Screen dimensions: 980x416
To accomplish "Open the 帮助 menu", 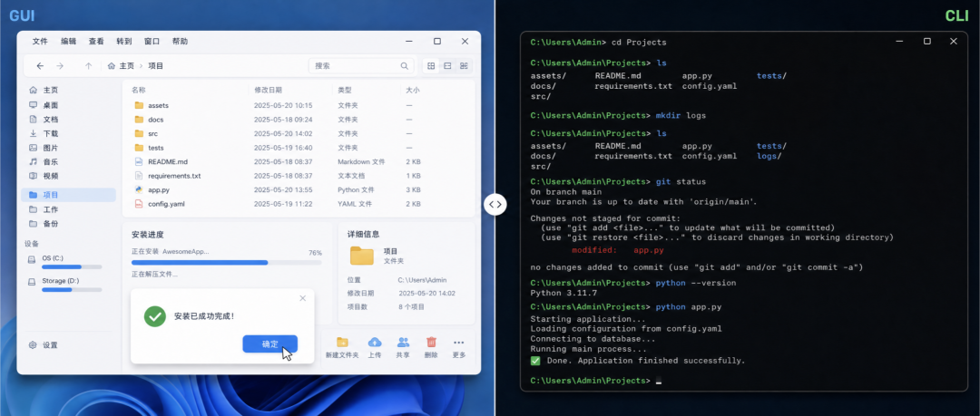I will tap(180, 41).
